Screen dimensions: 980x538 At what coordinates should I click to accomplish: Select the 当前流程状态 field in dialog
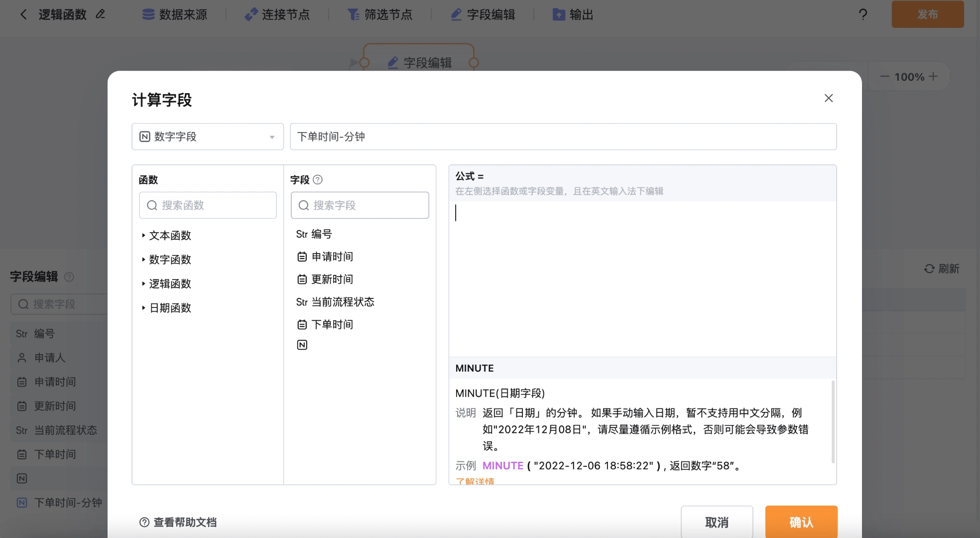[x=335, y=302]
